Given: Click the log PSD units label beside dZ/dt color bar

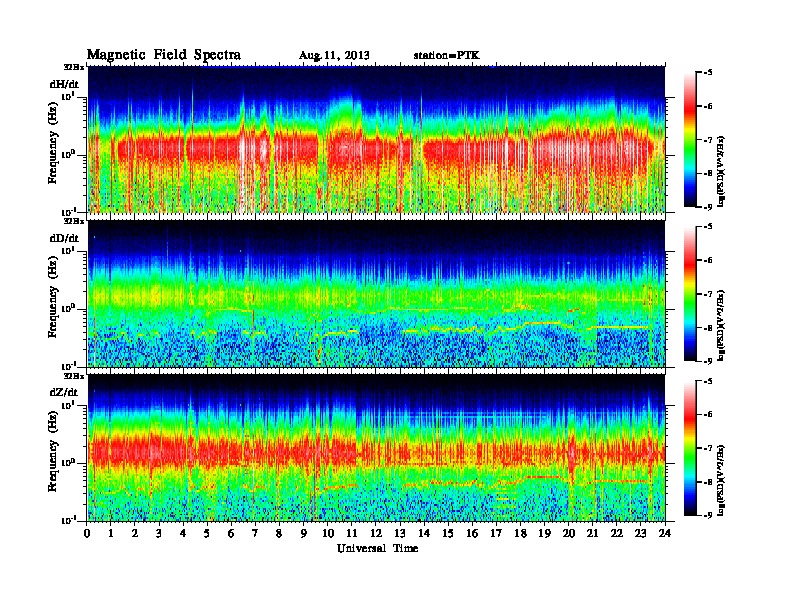Looking at the screenshot, I should (x=722, y=480).
